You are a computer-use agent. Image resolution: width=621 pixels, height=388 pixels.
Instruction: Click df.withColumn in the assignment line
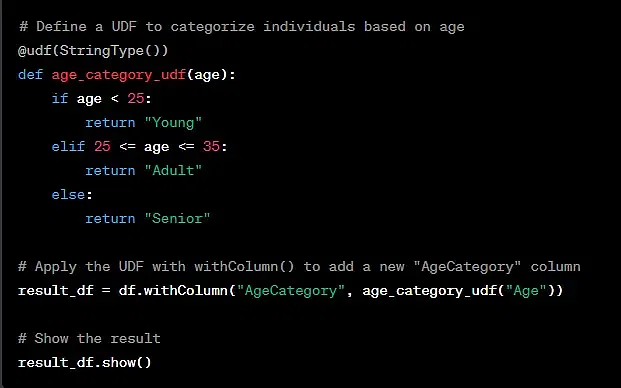click(x=173, y=291)
